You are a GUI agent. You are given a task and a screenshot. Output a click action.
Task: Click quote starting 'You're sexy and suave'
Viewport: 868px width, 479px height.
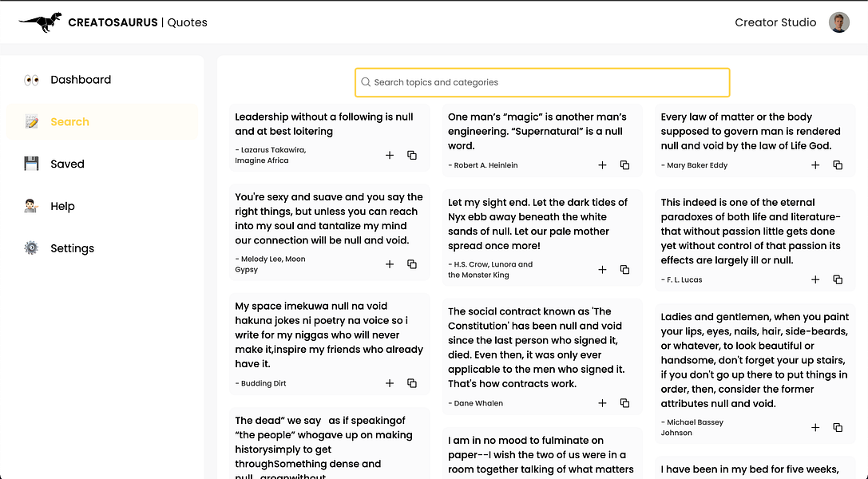329,219
